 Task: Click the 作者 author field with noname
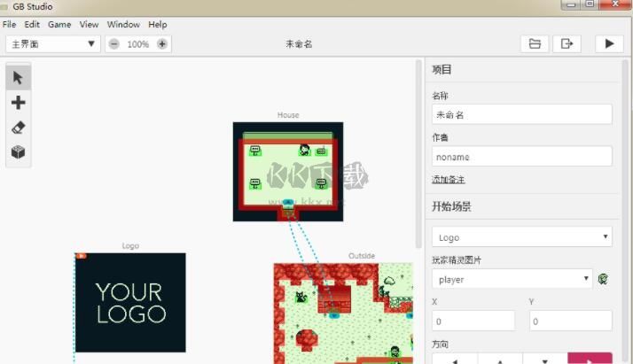(x=521, y=157)
